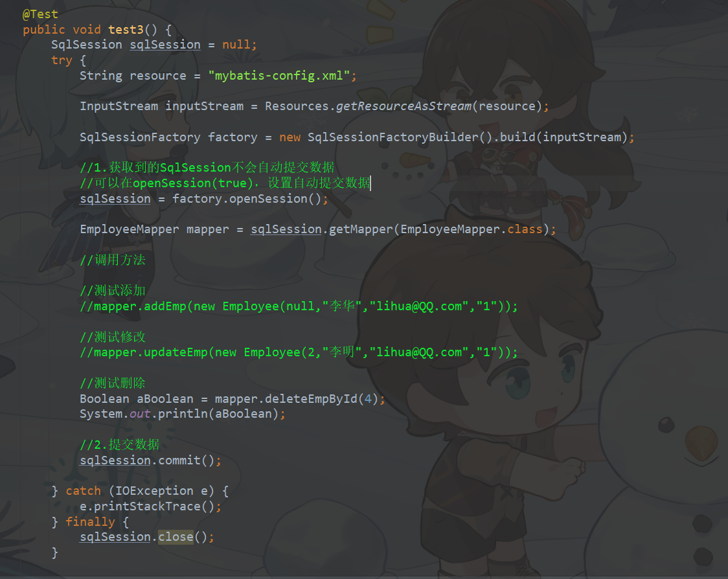Click the e.printStackTrace() line
Screen dimensions: 728x579
pyautogui.click(x=150, y=506)
